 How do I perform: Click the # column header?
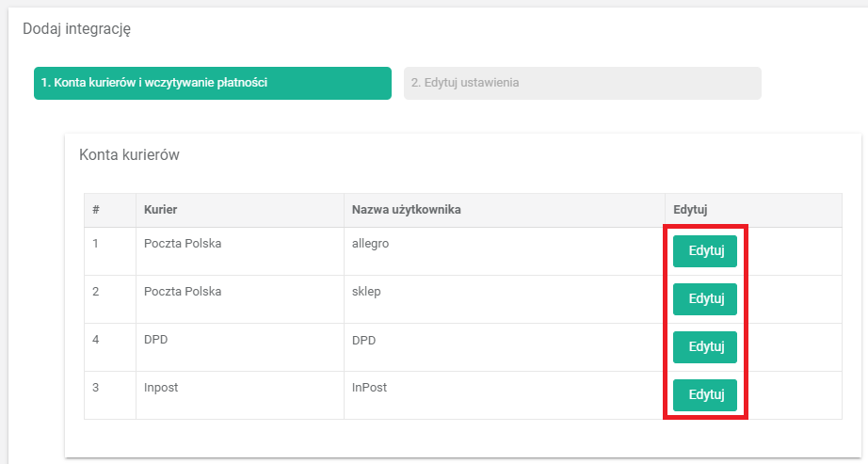[x=96, y=210]
